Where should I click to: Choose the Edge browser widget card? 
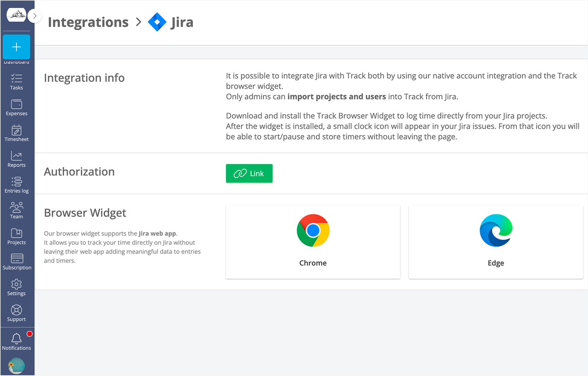(496, 242)
